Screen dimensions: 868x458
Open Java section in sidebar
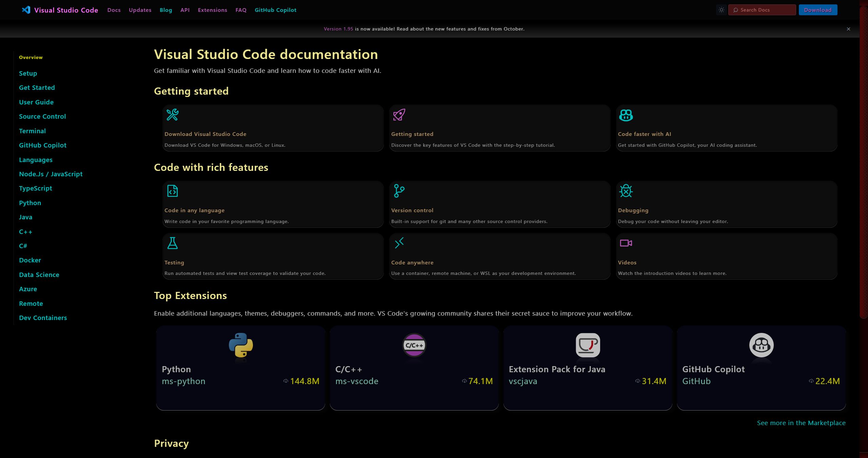[25, 217]
